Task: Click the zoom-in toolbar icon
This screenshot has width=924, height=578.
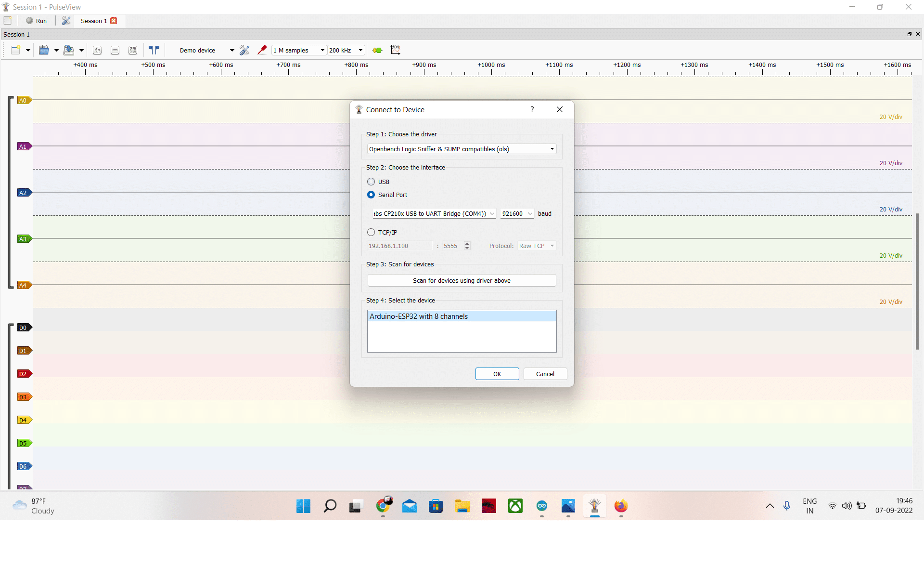Action: pos(97,50)
